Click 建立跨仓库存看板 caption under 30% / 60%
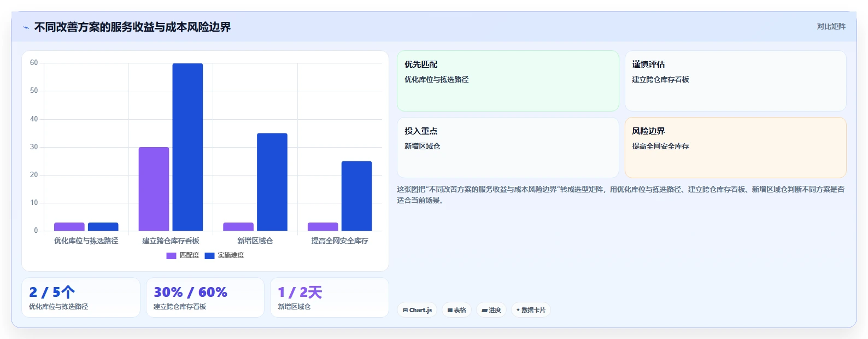 180,307
